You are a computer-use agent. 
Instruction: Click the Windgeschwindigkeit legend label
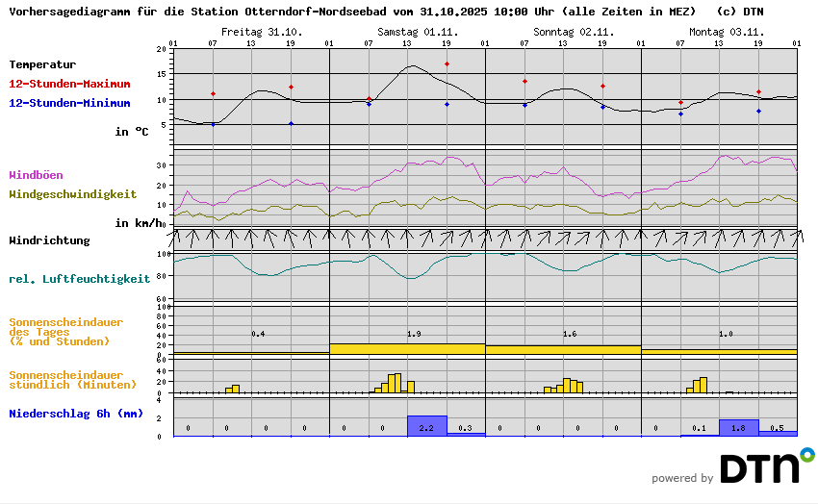pyautogui.click(x=72, y=193)
